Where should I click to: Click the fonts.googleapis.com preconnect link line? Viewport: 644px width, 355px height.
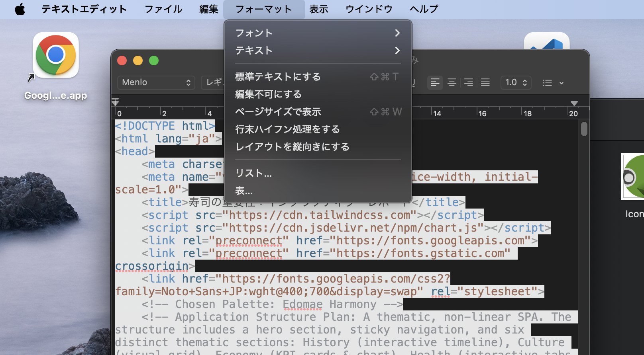(340, 240)
